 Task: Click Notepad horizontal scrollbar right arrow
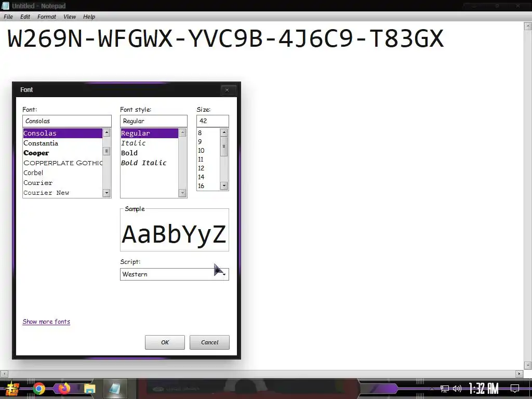[519, 374]
